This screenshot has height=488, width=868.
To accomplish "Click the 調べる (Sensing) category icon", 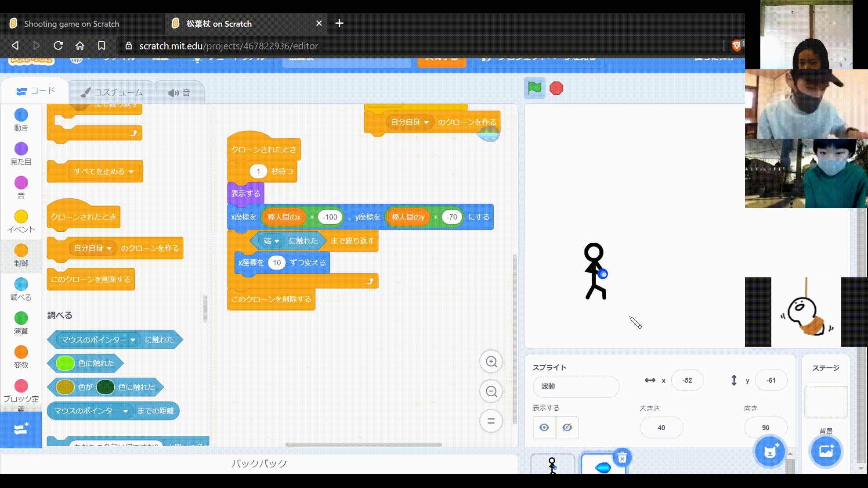I will 21,284.
